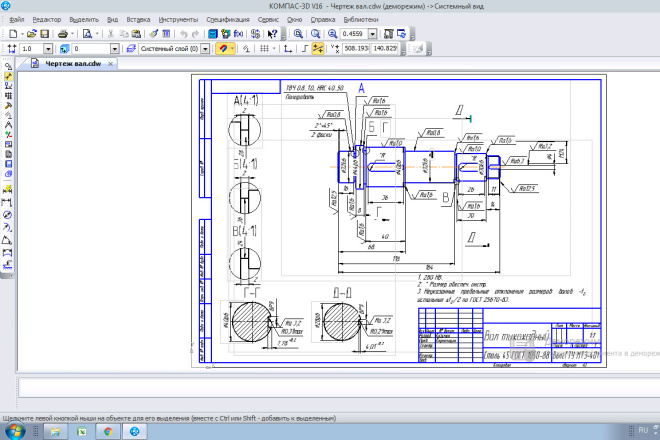Open Excel from the taskbar
660x440 pixels.
coord(82,431)
